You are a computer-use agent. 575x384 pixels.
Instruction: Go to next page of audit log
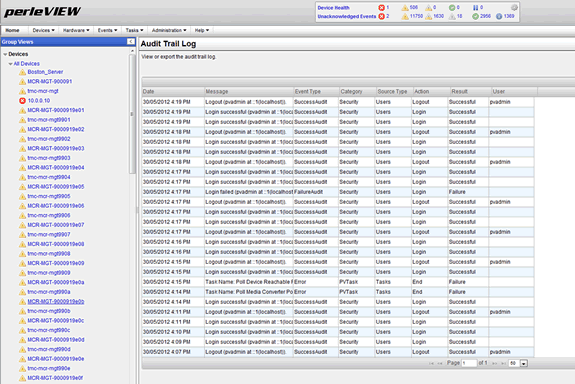click(x=494, y=363)
